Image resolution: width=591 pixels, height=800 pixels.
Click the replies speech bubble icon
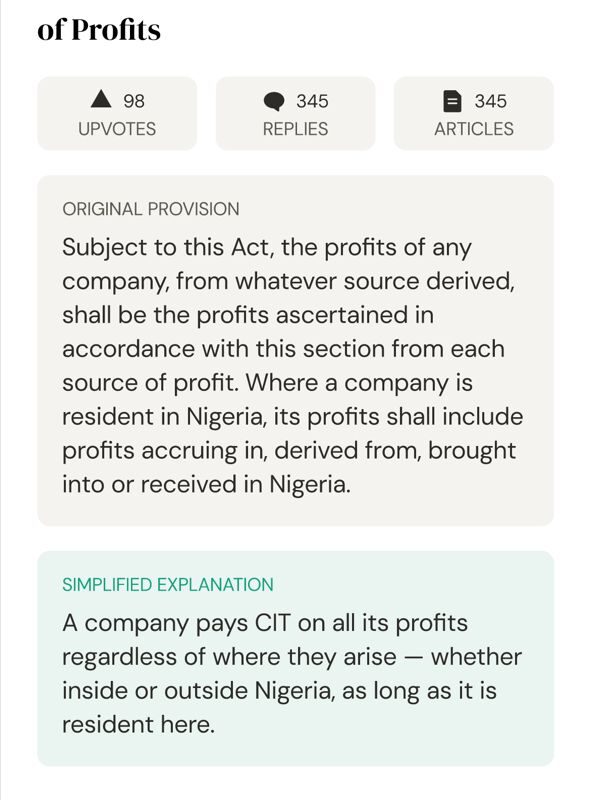tap(274, 101)
